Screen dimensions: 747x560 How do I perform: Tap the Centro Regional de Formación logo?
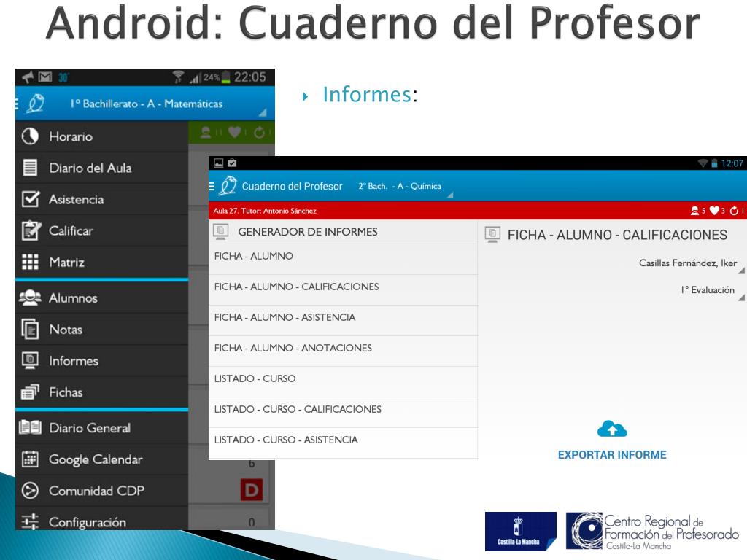652,531
